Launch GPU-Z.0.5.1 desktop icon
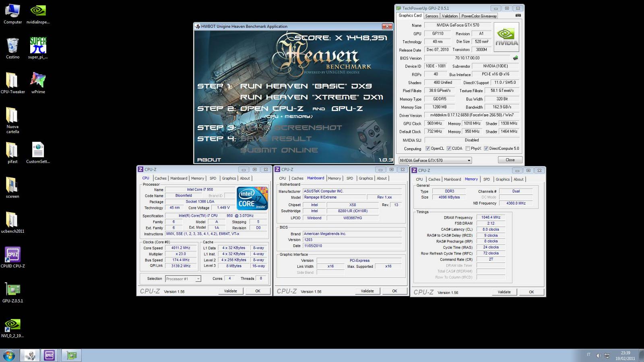644x362 pixels. [x=12, y=292]
